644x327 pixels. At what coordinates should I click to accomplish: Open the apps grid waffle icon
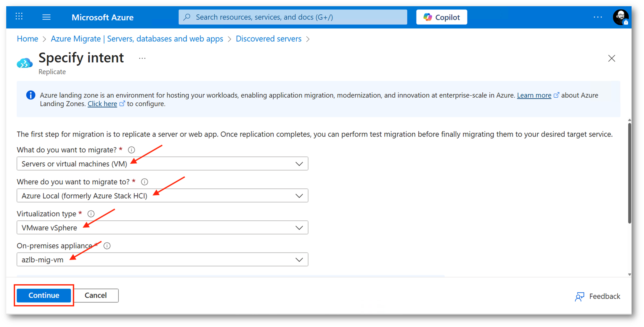coord(19,17)
